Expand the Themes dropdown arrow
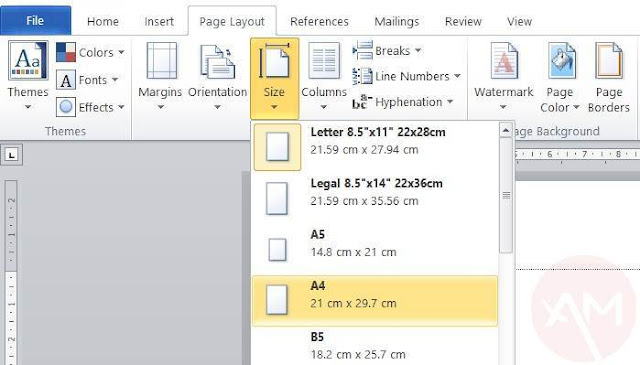 28,107
